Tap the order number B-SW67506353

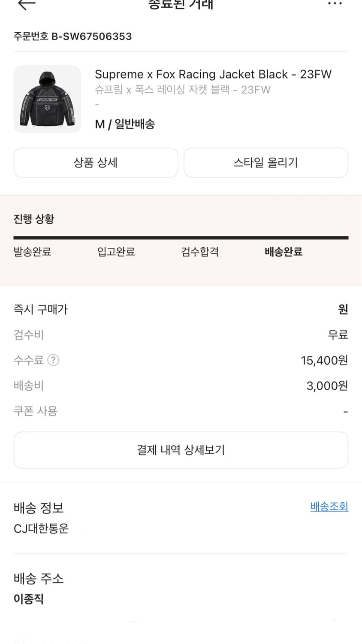(72, 36)
